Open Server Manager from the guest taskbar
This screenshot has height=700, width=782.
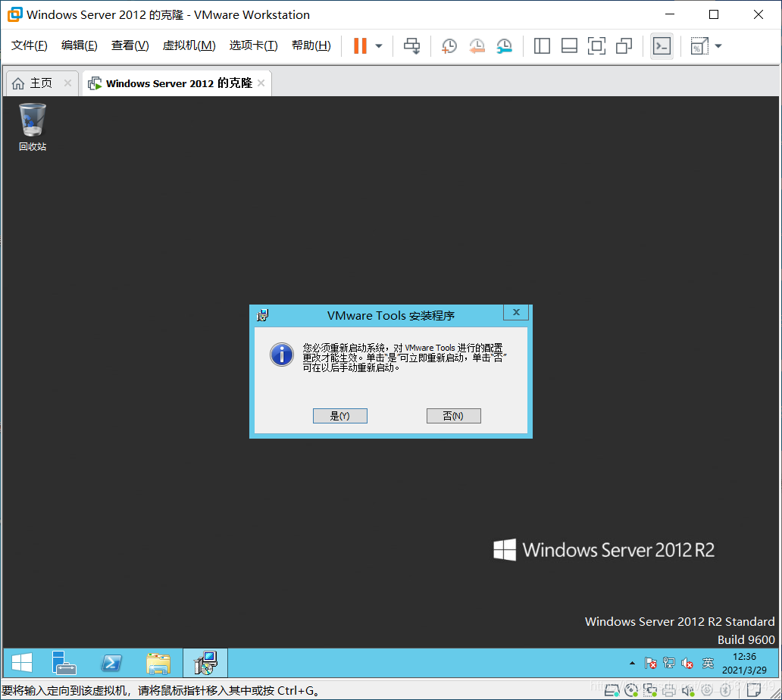pos(64,661)
